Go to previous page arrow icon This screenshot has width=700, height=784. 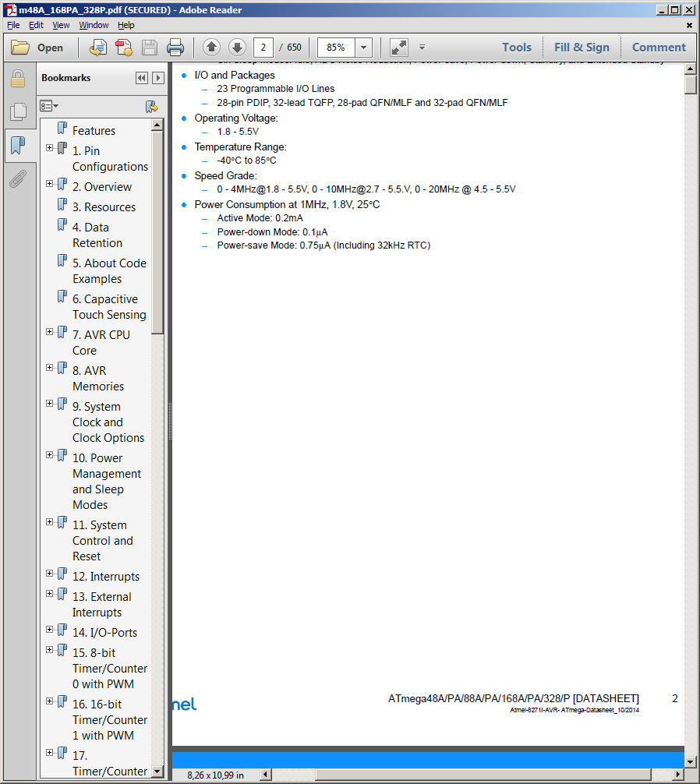pos(211,48)
